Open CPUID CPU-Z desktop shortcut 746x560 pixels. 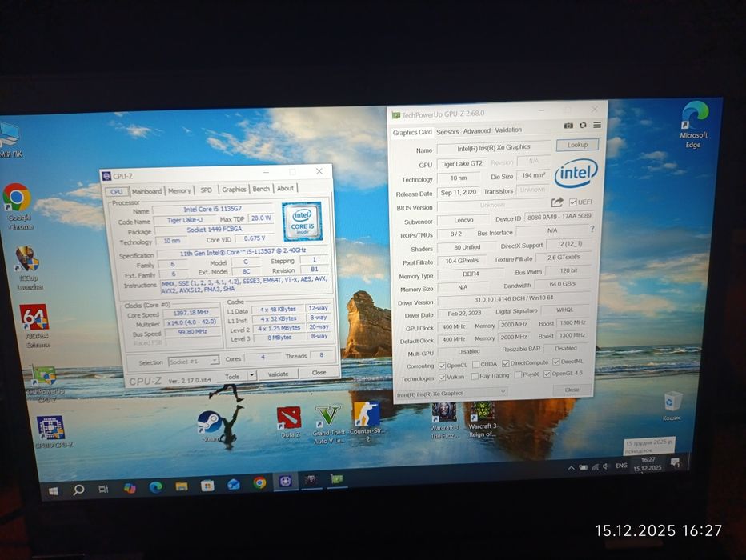51,432
